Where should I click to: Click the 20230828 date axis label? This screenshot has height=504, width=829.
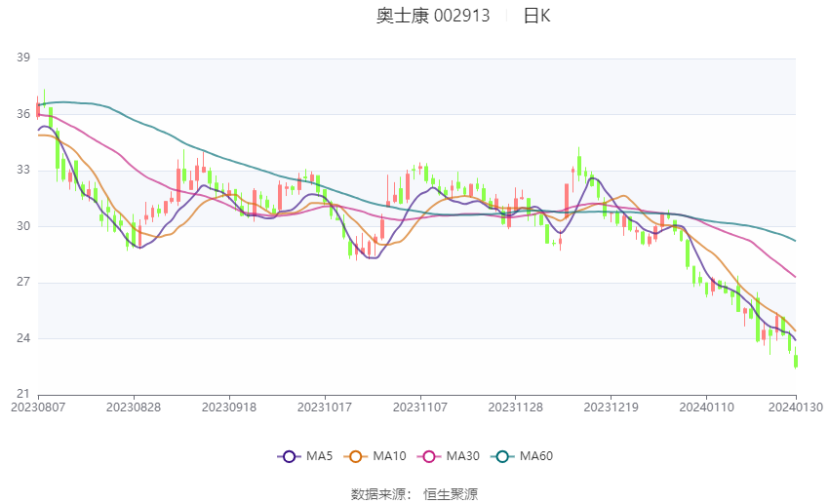click(134, 407)
